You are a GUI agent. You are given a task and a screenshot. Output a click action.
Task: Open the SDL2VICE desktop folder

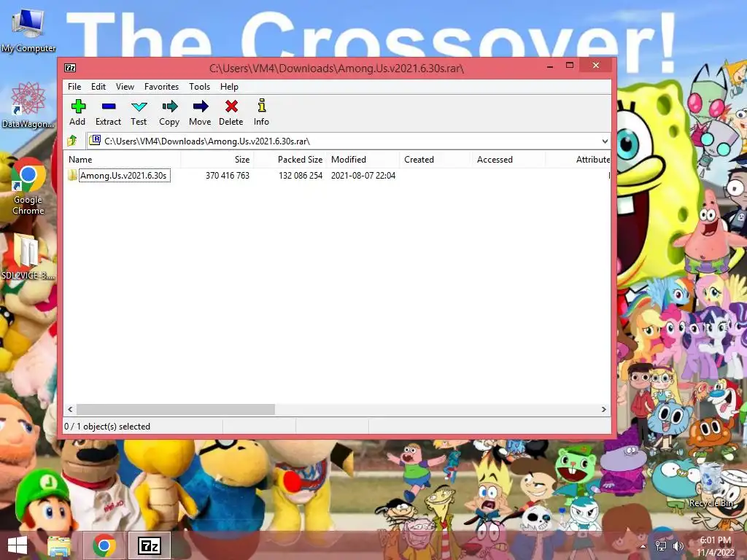pyautogui.click(x=28, y=257)
